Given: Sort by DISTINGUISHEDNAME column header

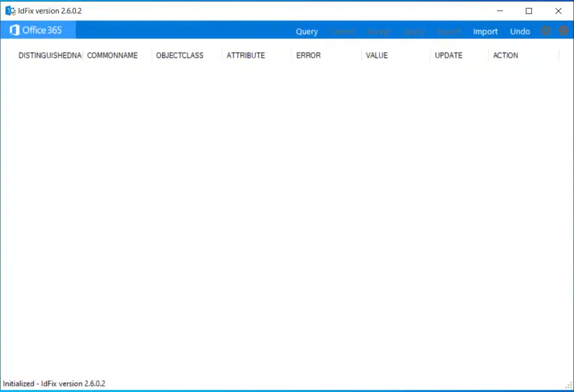Looking at the screenshot, I should click(50, 55).
